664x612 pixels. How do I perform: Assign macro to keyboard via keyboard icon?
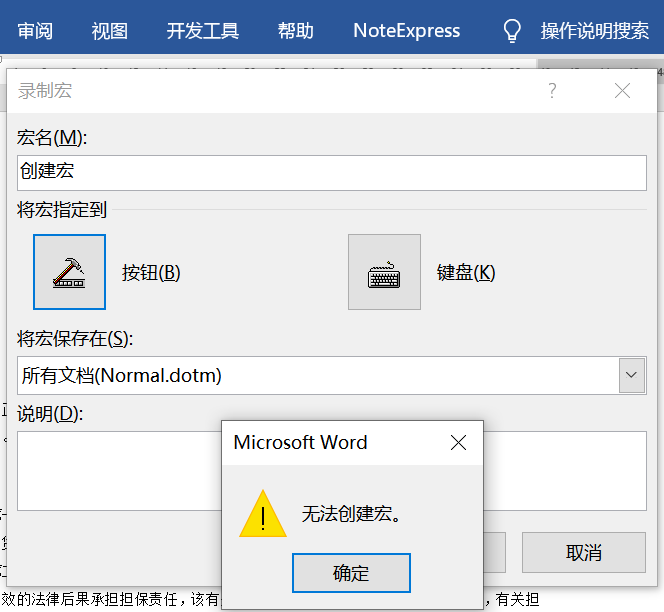click(384, 272)
